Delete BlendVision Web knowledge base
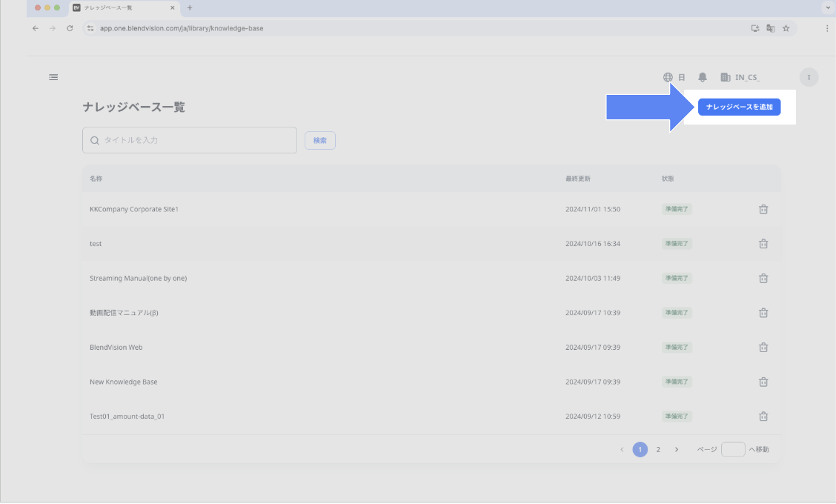The height and width of the screenshot is (504, 836). click(x=763, y=348)
